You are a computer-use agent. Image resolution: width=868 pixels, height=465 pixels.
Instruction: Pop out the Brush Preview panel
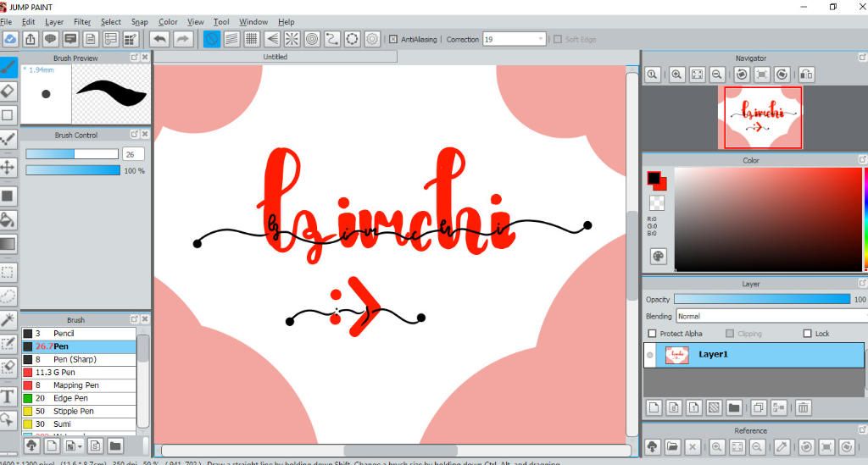coord(135,57)
